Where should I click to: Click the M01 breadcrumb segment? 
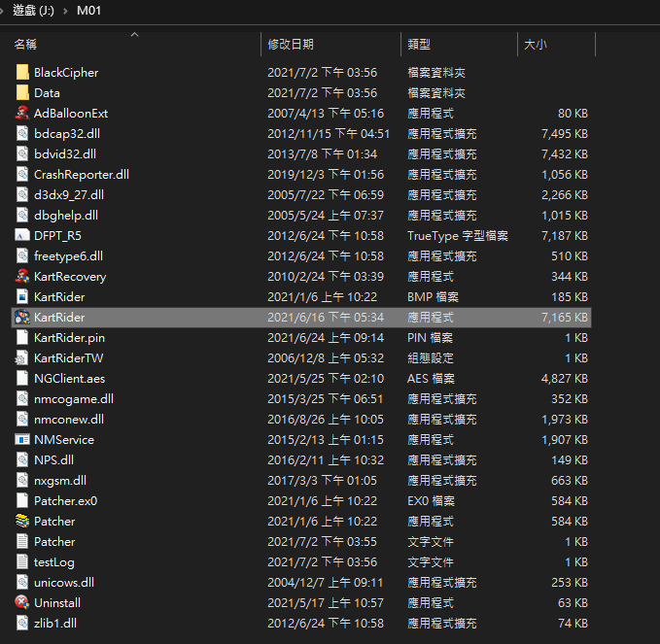pyautogui.click(x=88, y=11)
